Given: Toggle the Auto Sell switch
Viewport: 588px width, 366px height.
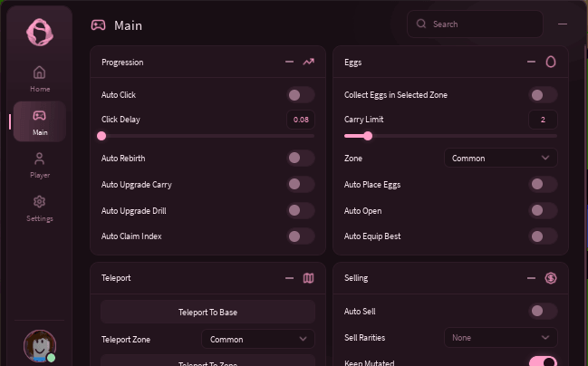Looking at the screenshot, I should pyautogui.click(x=543, y=311).
